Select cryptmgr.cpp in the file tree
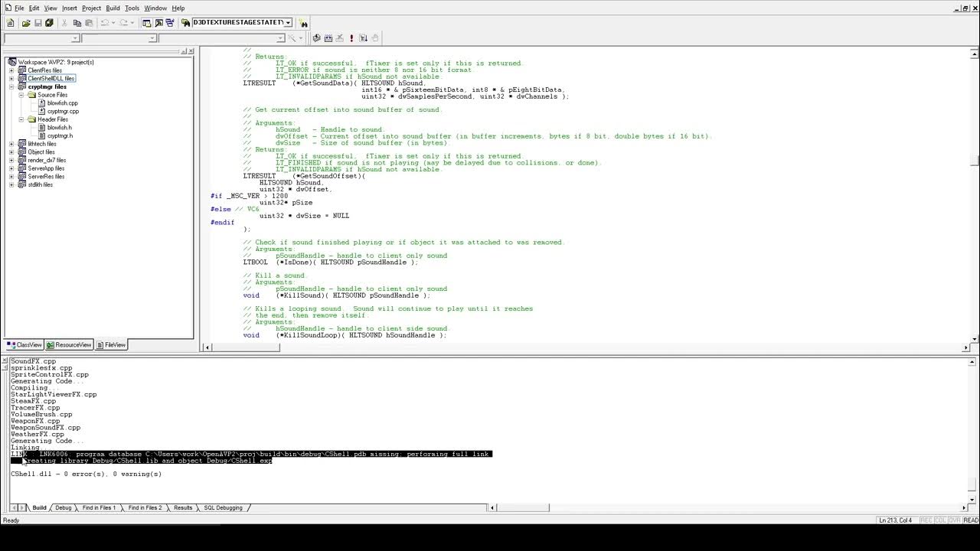 [63, 111]
